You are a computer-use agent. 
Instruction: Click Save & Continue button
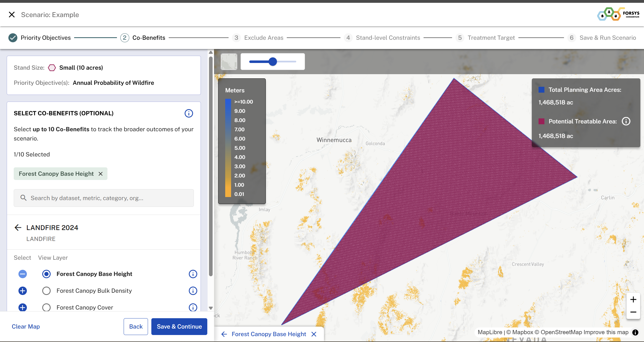point(179,327)
